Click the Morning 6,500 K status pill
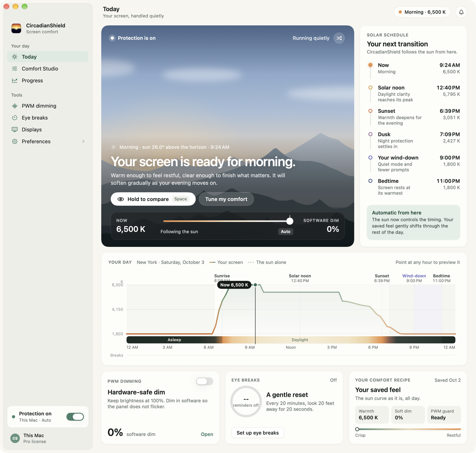This screenshot has height=453, width=476. pyautogui.click(x=422, y=12)
